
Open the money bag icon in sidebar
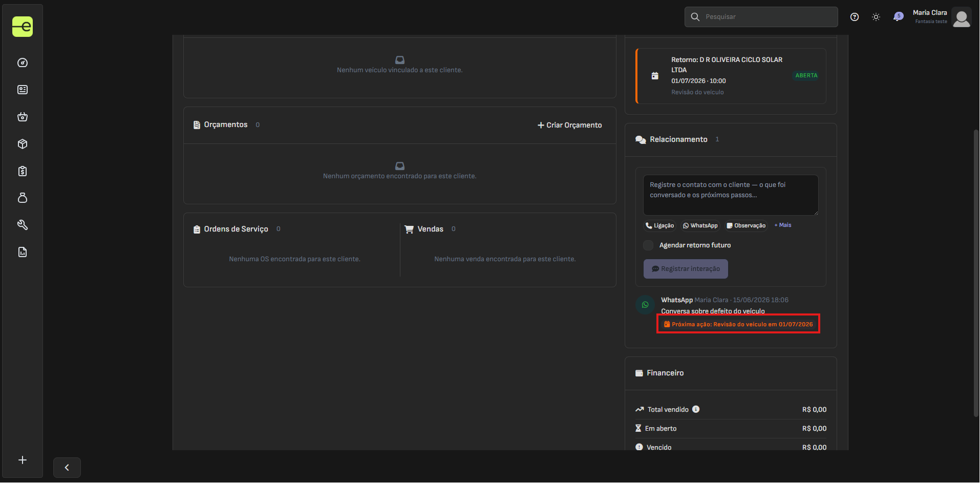[23, 198]
